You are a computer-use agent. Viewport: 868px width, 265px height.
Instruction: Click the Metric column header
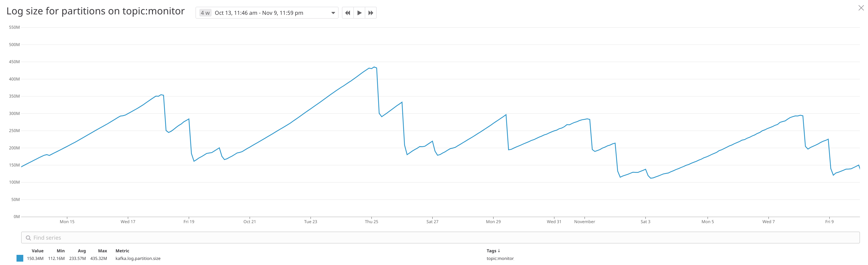click(x=122, y=250)
